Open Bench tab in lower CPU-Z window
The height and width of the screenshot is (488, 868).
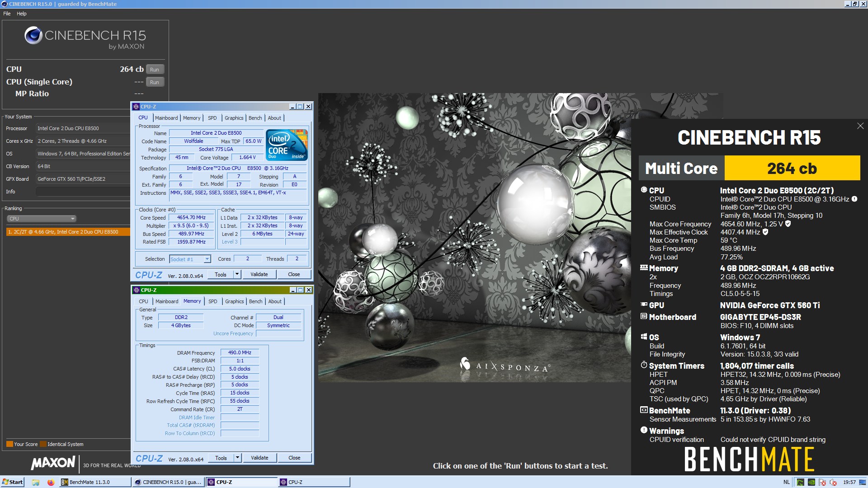pyautogui.click(x=256, y=301)
